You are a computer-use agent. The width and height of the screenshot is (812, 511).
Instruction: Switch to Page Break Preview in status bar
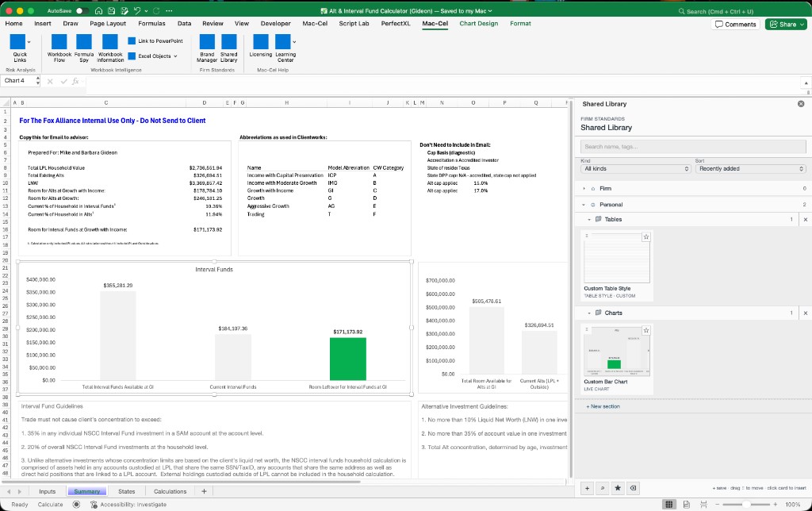[703, 505]
